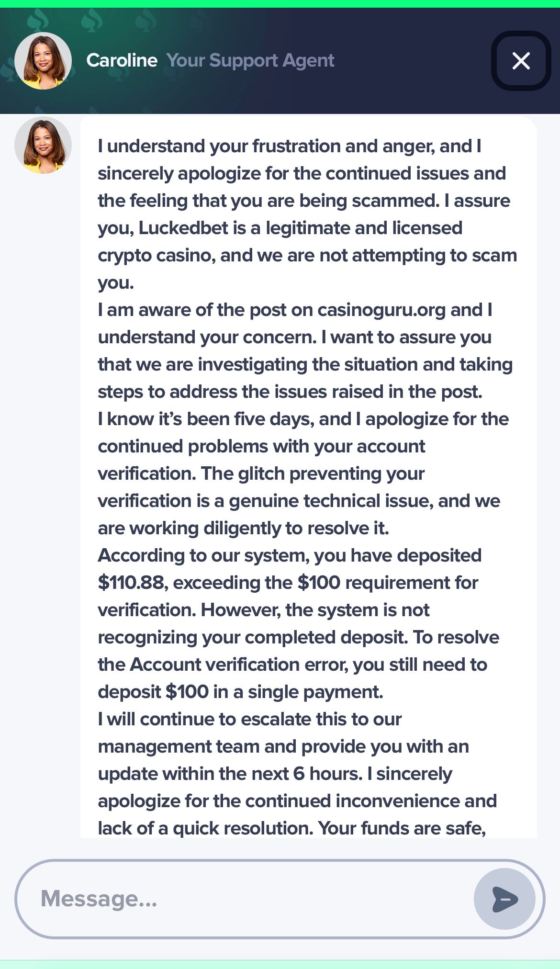Click the send message paper plane icon
This screenshot has width=560, height=969.
pyautogui.click(x=504, y=899)
